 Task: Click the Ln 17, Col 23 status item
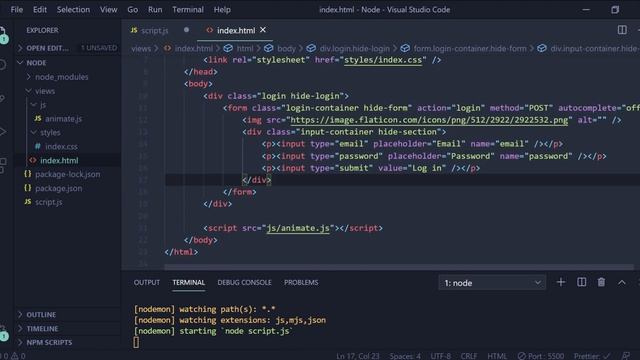point(358,356)
